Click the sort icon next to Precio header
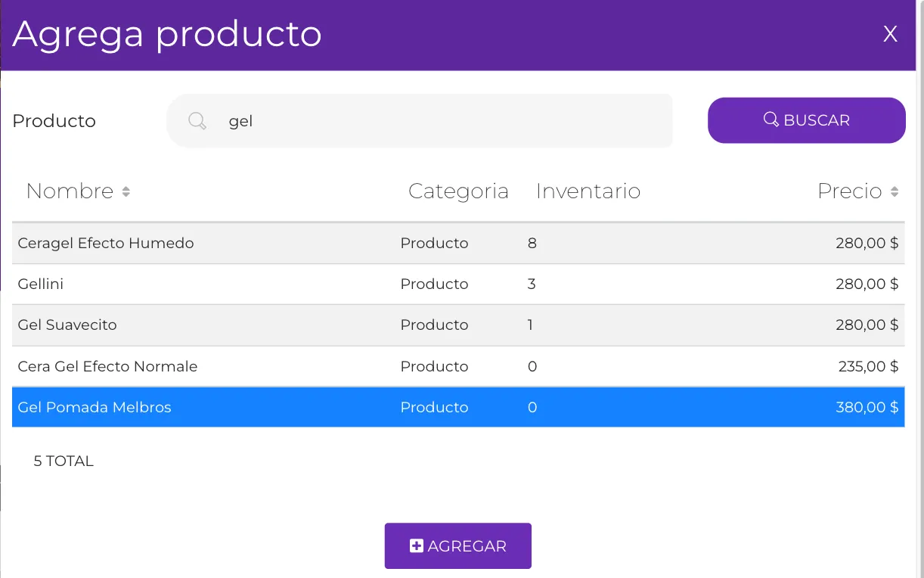 point(896,191)
